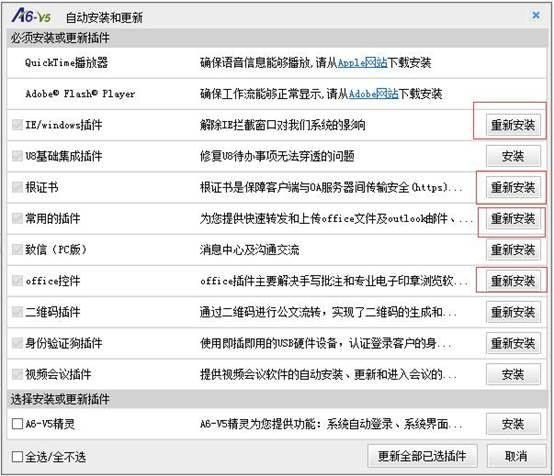Image resolution: width=554 pixels, height=476 pixels.
Task: Reinstall the 身份验证狗插件
Action: point(513,343)
